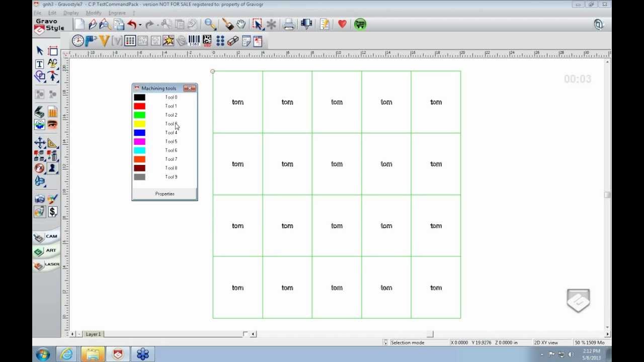Click the green shopping cart icon
644x362 pixels.
[x=360, y=24]
